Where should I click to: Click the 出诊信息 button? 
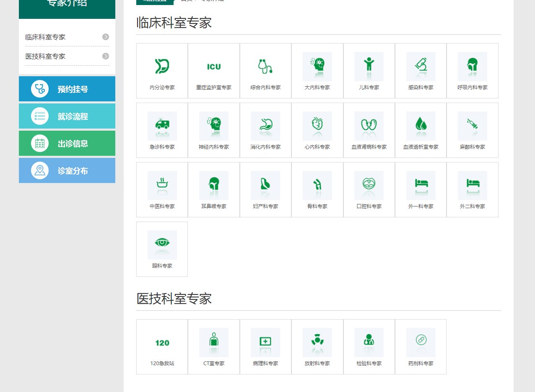click(x=67, y=143)
